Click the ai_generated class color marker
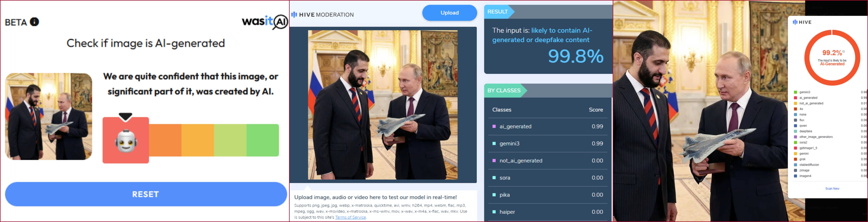The image size is (868, 222). tap(494, 126)
